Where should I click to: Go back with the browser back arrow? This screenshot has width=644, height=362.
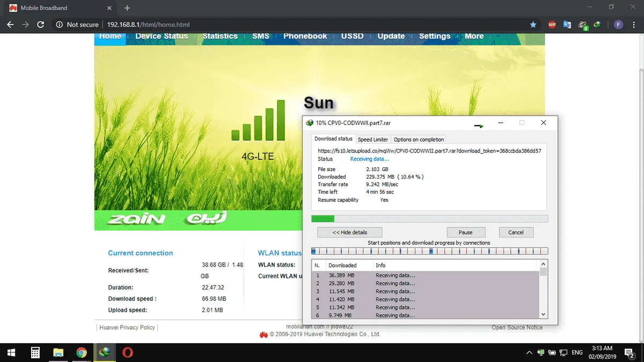tap(10, 25)
